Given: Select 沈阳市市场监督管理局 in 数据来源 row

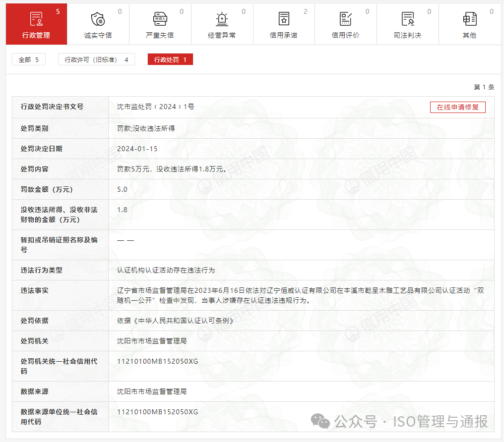Looking at the screenshot, I should pos(152,391).
